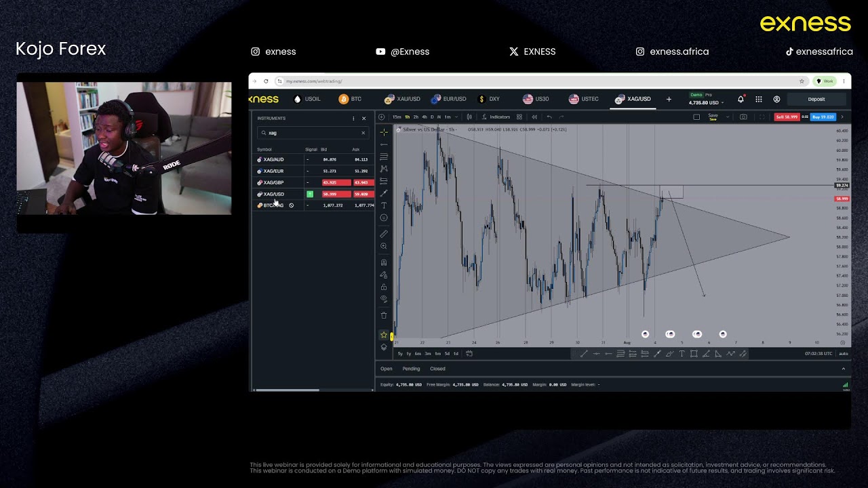Viewport: 868px width, 488px height.
Task: Select the trend line drawing tool
Action: [x=384, y=144]
